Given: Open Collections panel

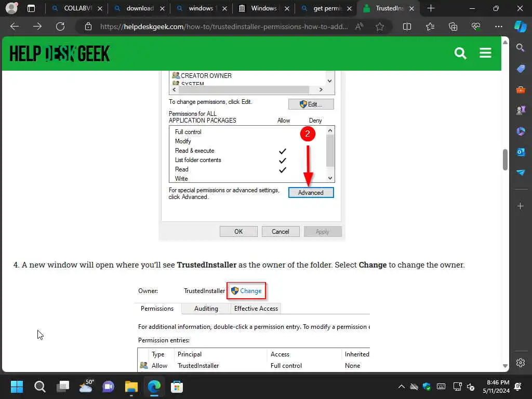Looking at the screenshot, I should pos(453,26).
